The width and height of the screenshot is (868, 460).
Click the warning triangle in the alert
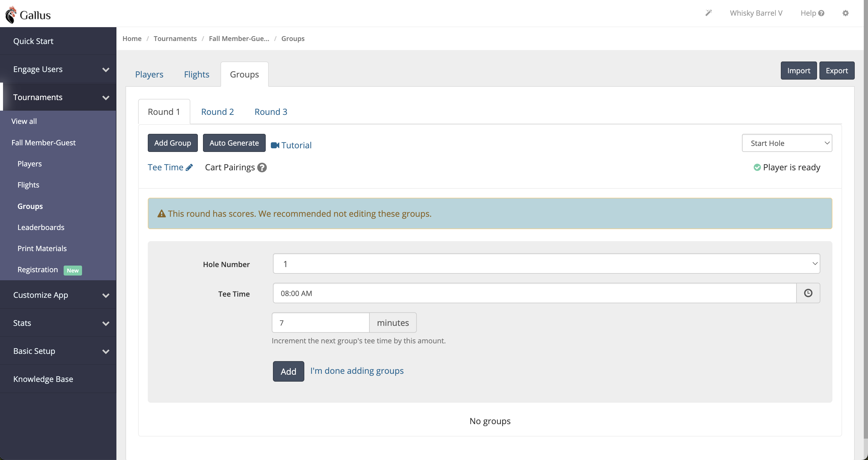click(162, 213)
